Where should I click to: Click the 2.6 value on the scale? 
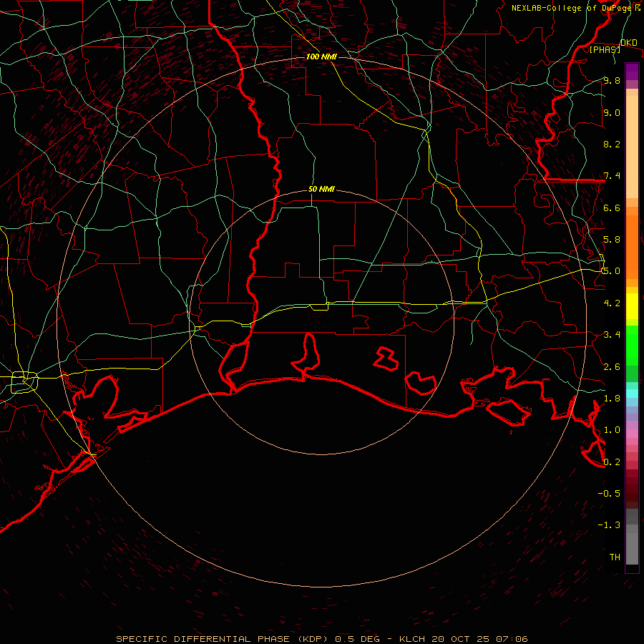612,367
